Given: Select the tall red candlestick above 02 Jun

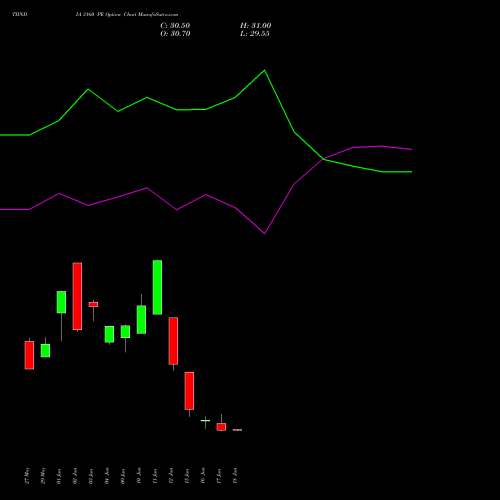Looking at the screenshot, I should click(x=77, y=296).
